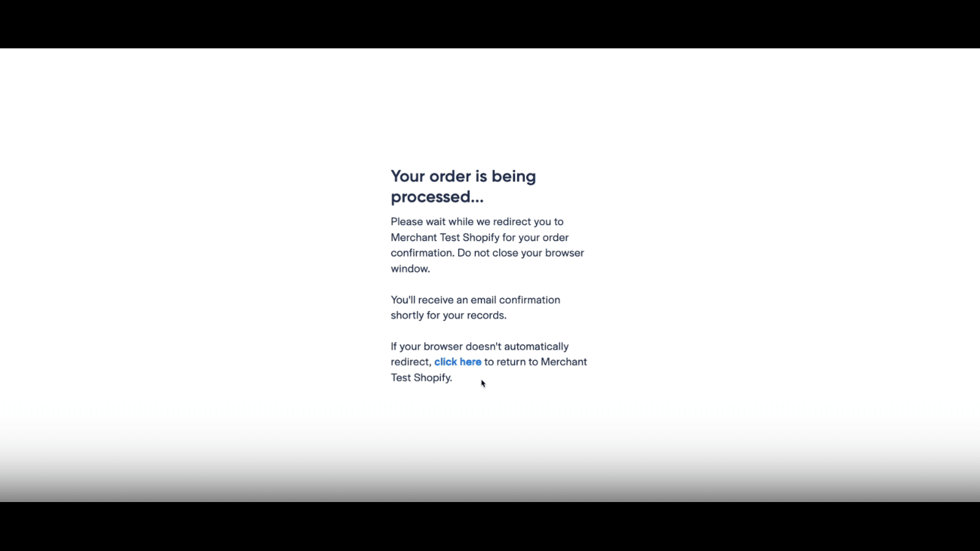Click the text "You'll receive an email confirmation"
The image size is (980, 551).
click(475, 300)
